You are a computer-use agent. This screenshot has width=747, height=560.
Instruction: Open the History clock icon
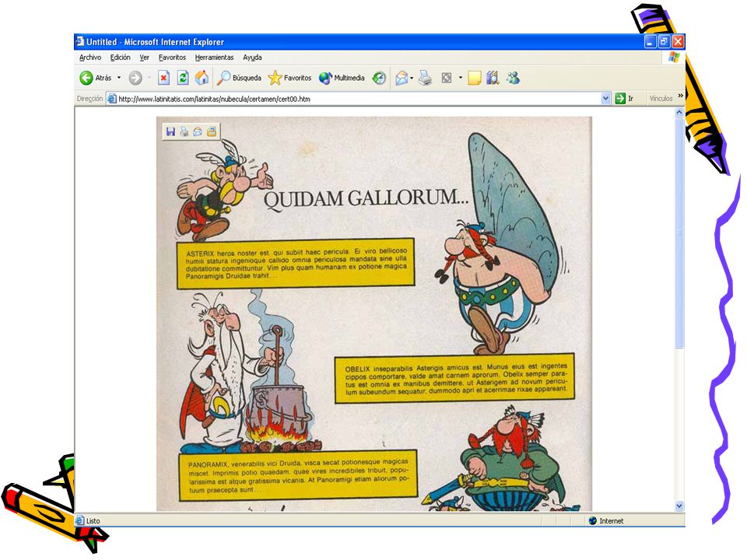379,78
